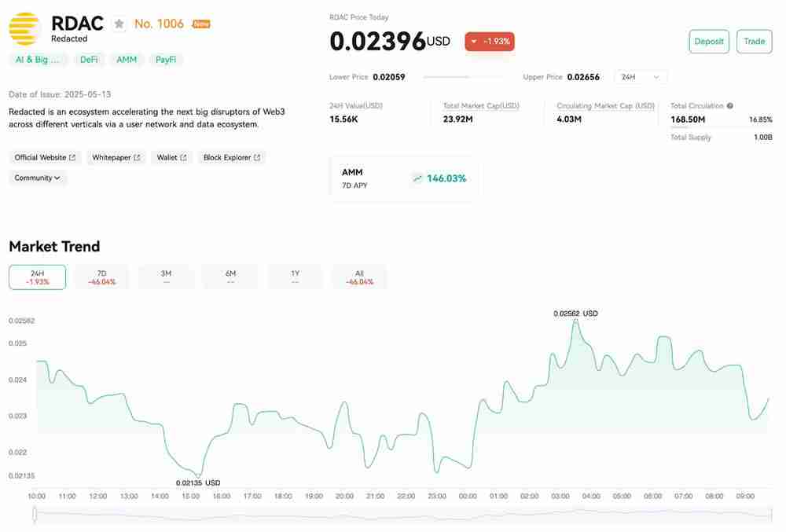Click the PayFi category tag
Image resolution: width=786 pixels, height=532 pixels.
click(165, 60)
